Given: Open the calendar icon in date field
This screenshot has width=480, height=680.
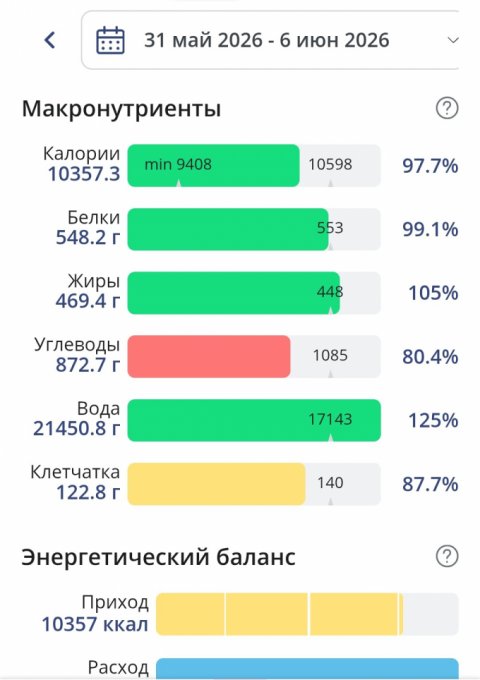Looking at the screenshot, I should click(110, 40).
